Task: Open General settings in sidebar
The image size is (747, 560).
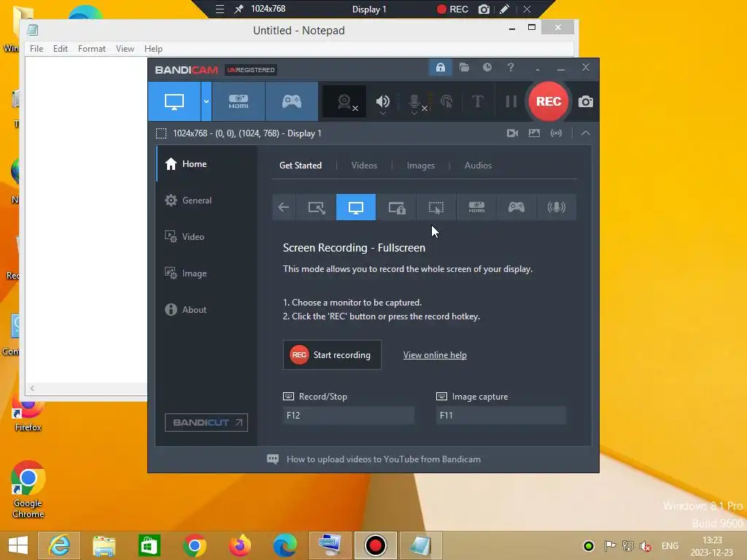Action: [x=206, y=201]
